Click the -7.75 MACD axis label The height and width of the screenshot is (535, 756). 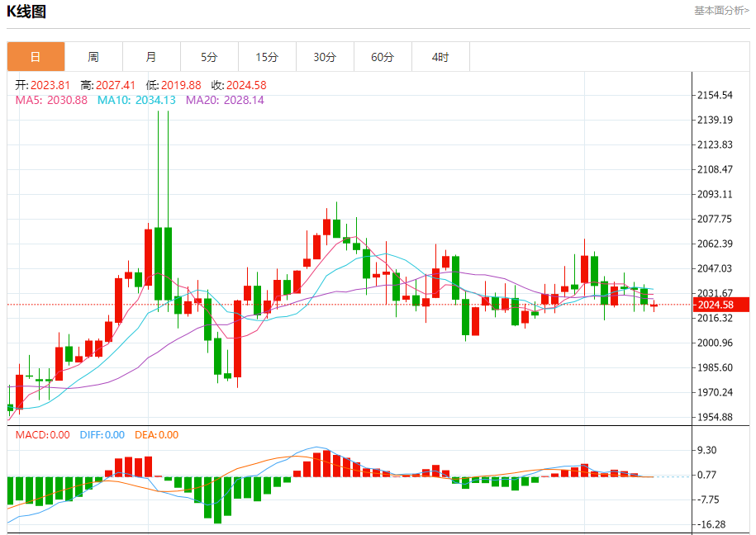point(708,499)
